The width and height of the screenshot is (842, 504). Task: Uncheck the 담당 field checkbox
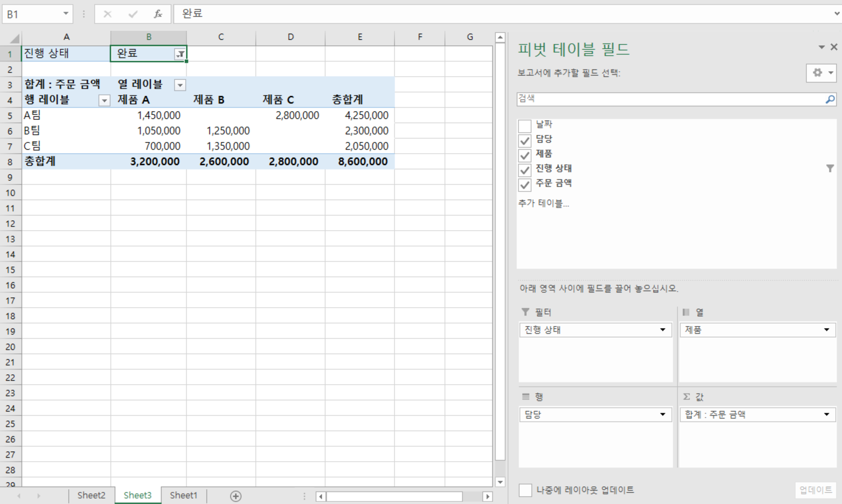[x=525, y=140]
